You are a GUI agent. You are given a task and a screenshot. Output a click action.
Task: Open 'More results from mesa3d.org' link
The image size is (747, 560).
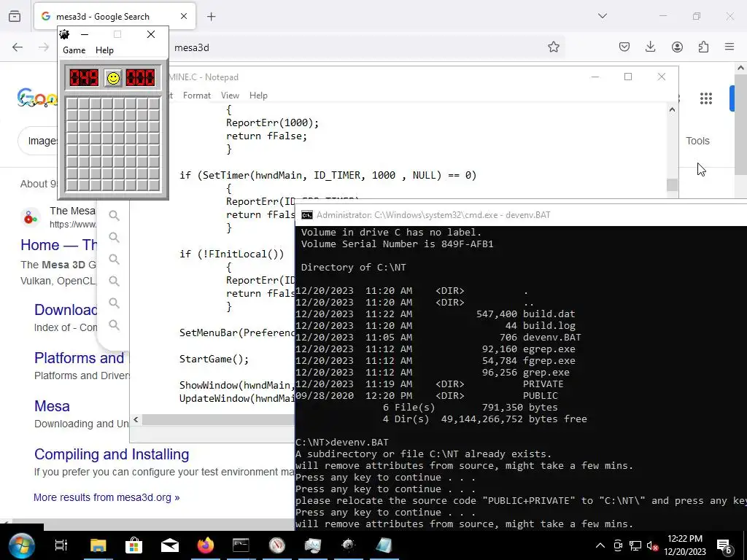click(107, 497)
